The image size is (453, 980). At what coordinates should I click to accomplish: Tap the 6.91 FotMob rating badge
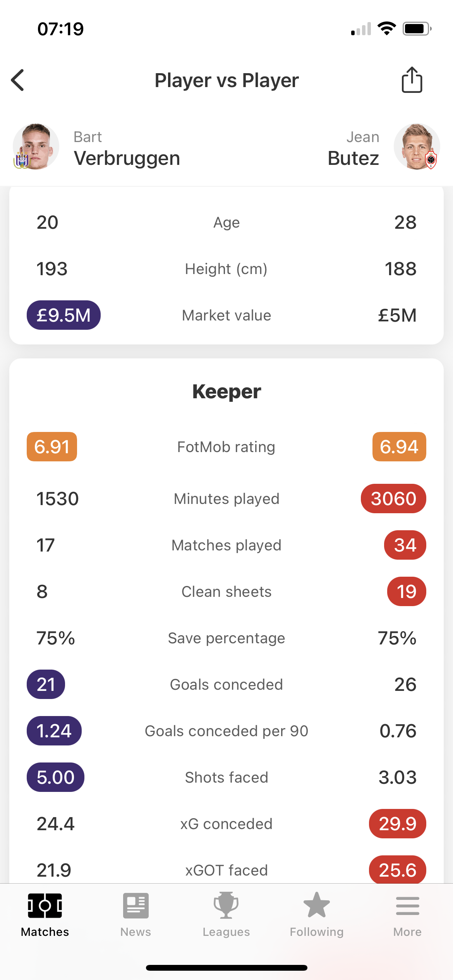52,447
